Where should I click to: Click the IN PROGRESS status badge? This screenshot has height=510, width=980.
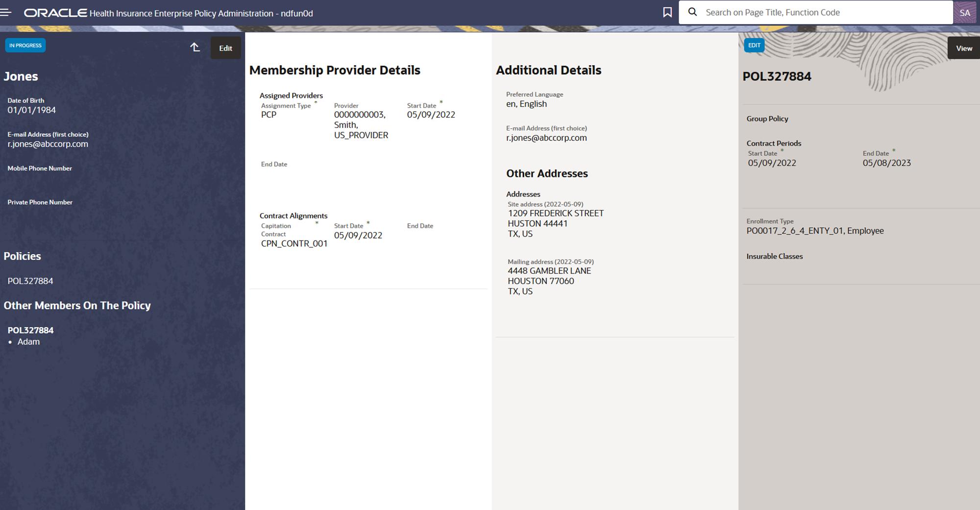(25, 45)
